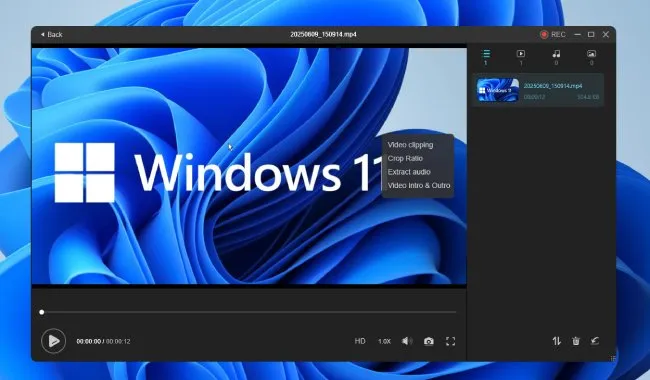Click the middle of the video seek bar
Screen dimensions: 650x380
point(249,312)
